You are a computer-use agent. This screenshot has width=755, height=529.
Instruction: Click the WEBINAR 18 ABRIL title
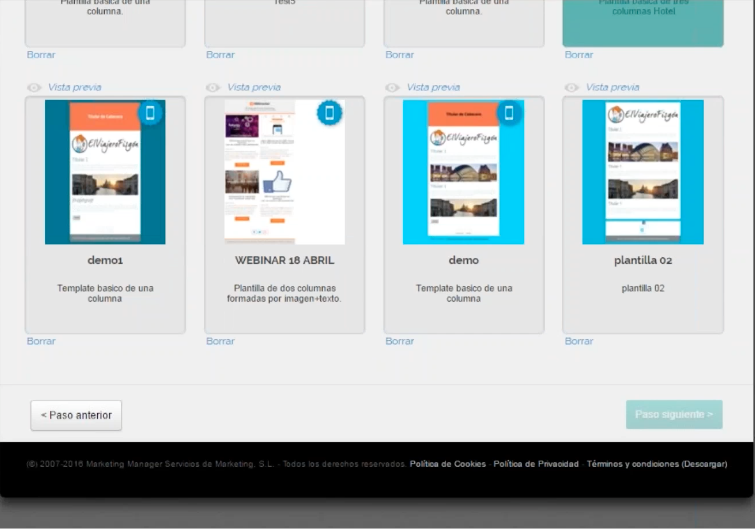(x=285, y=260)
